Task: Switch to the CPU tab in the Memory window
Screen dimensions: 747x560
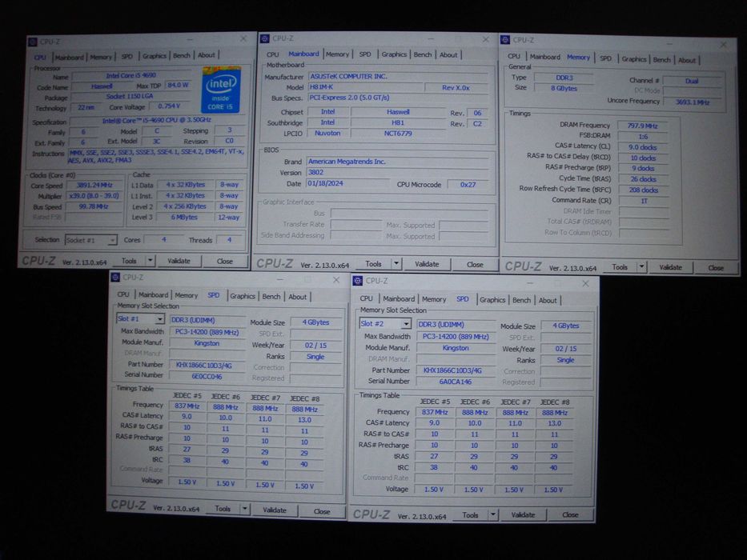Action: point(514,56)
